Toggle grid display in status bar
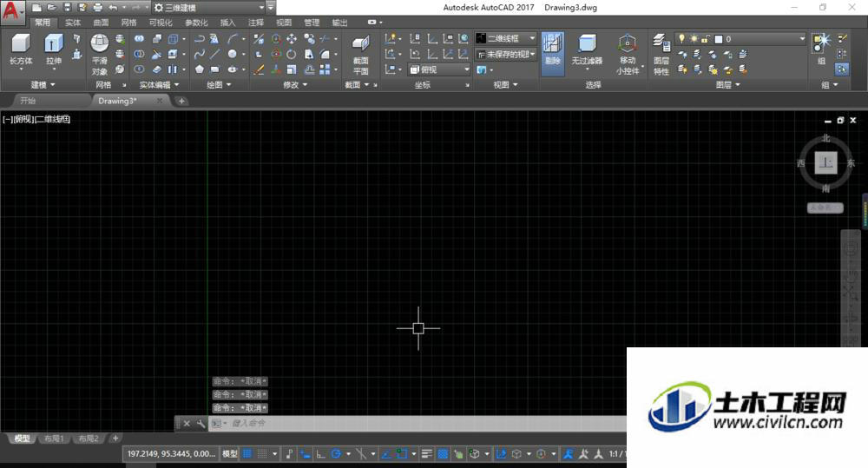This screenshot has width=868, height=468. [247, 453]
